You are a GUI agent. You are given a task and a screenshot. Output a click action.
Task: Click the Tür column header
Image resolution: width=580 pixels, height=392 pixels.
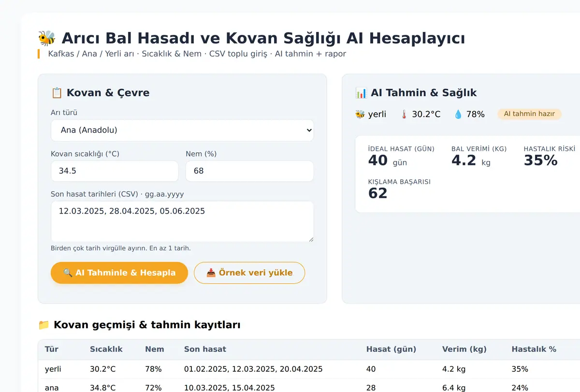coord(52,349)
